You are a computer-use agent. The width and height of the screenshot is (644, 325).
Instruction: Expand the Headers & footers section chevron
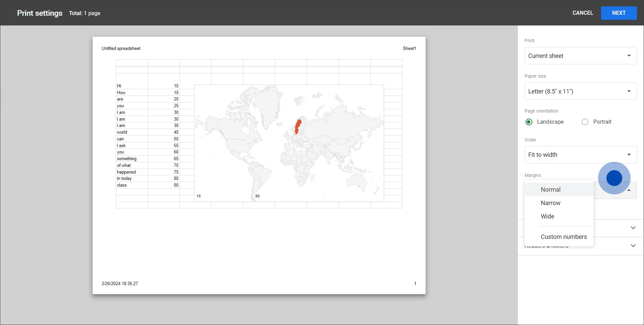pos(633,246)
